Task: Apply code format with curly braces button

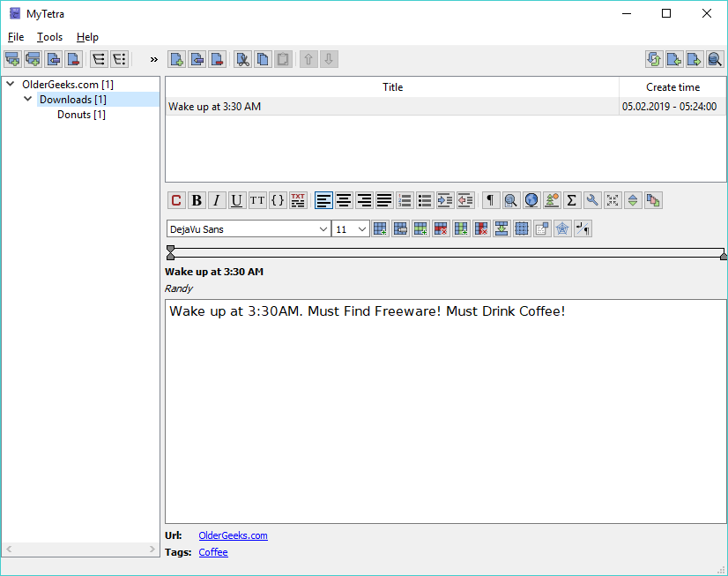Action: coord(278,200)
